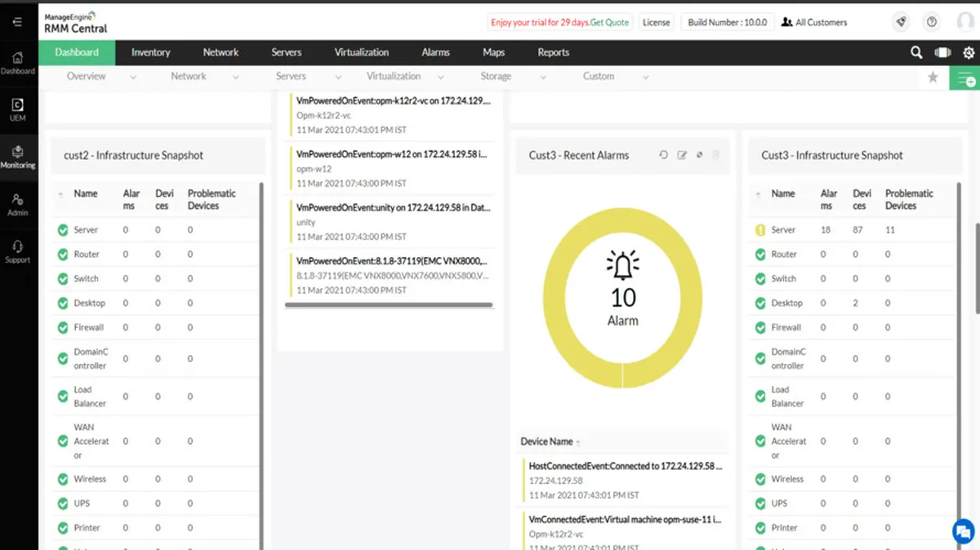
Task: Click green status icon for cust2 Server
Action: click(x=63, y=230)
